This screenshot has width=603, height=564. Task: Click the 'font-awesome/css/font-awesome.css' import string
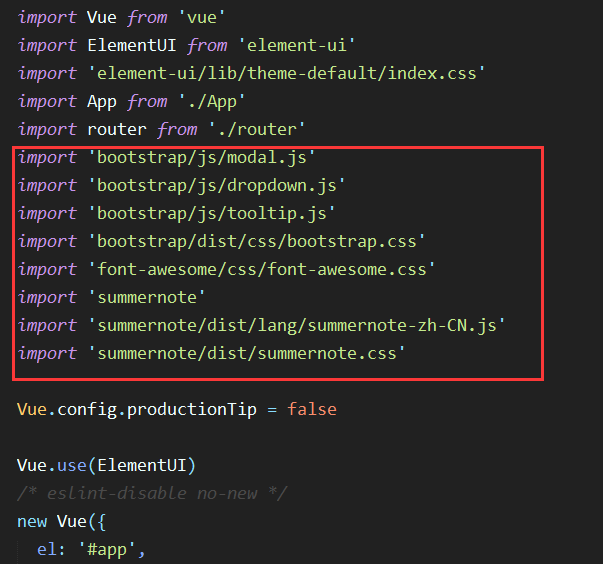coord(262,269)
